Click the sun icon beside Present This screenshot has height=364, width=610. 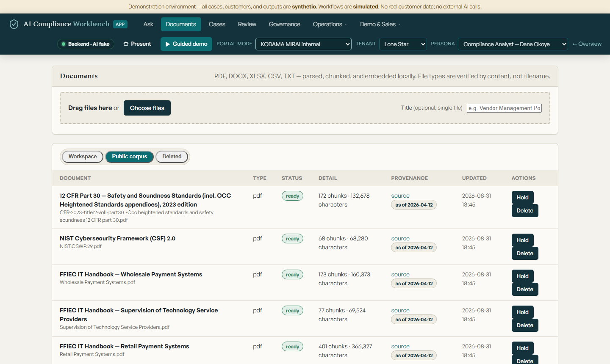pos(126,44)
